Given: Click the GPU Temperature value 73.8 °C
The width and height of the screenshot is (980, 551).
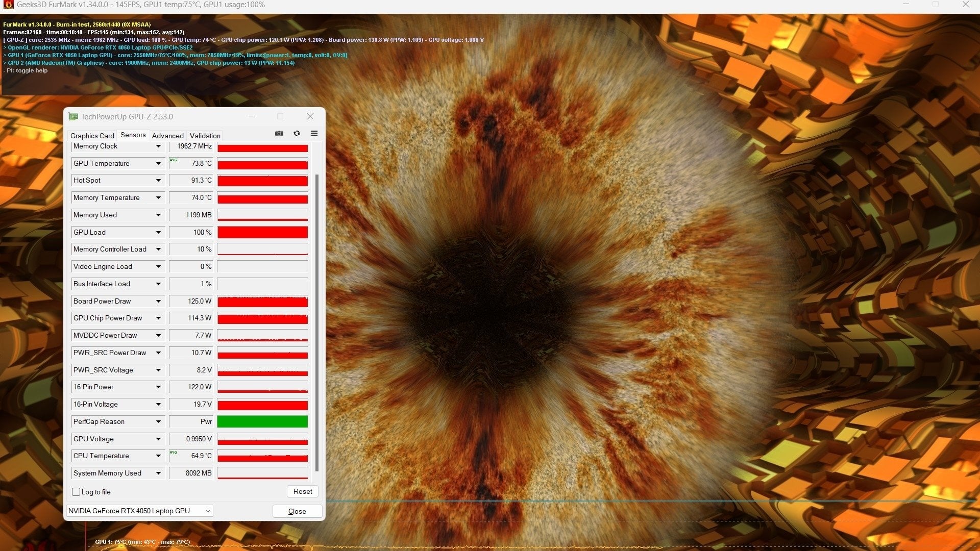Looking at the screenshot, I should [x=191, y=163].
